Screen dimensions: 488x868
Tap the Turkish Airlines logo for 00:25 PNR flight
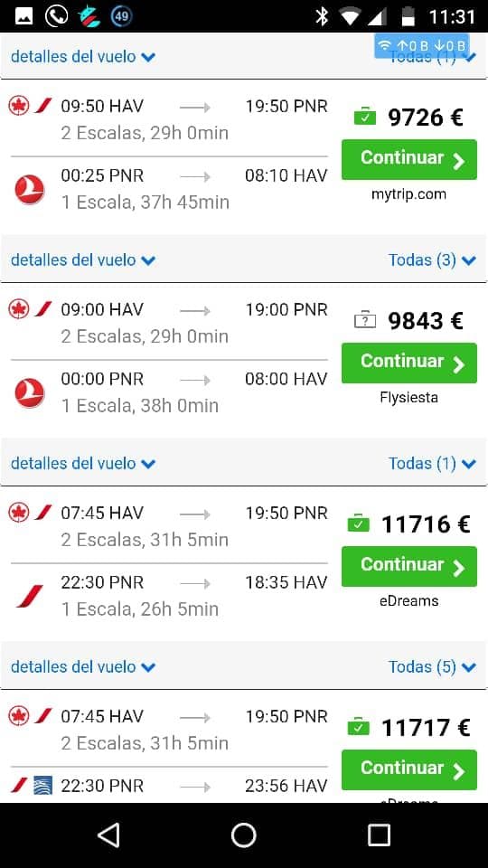(29, 189)
